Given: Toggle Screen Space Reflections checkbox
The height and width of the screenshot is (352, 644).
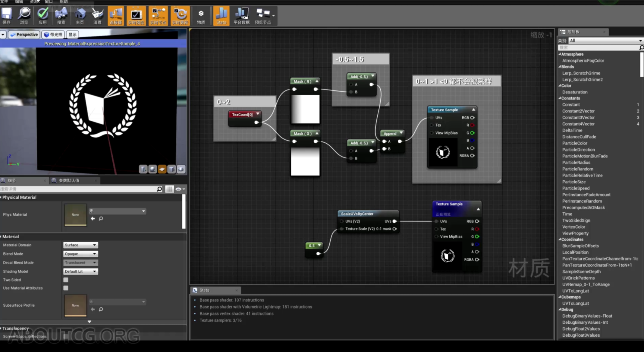Looking at the screenshot, I should coord(65,336).
